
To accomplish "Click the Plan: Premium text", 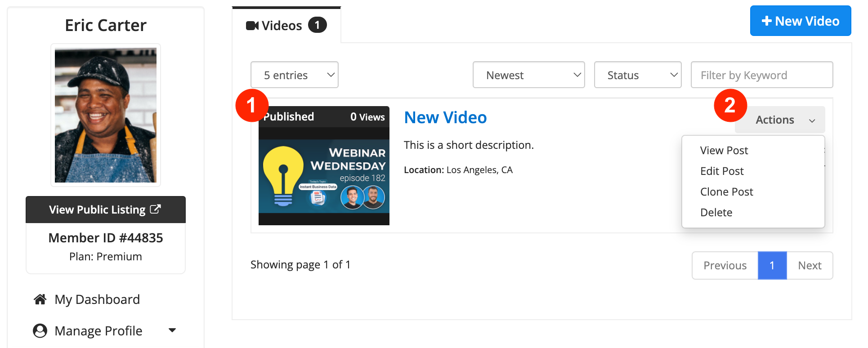I will pos(106,256).
